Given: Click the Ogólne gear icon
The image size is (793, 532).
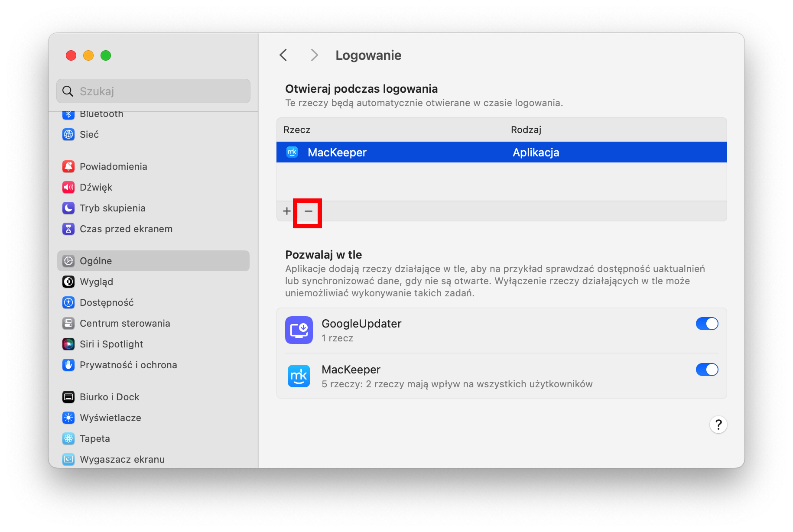Looking at the screenshot, I should 68,261.
